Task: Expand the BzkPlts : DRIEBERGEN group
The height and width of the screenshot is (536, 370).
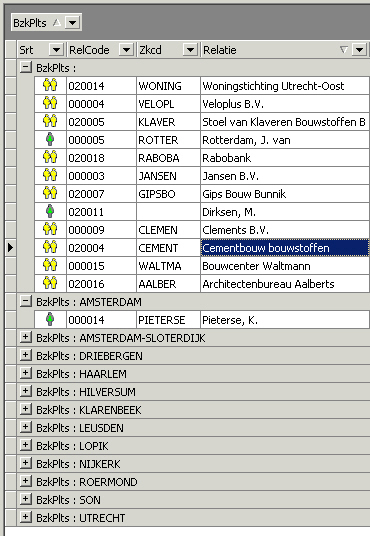Action: click(26, 356)
